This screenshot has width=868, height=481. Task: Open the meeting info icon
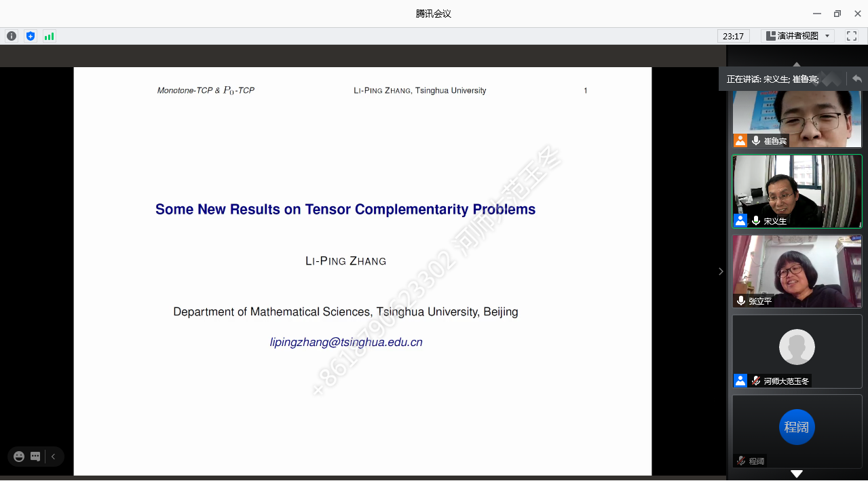[x=12, y=36]
